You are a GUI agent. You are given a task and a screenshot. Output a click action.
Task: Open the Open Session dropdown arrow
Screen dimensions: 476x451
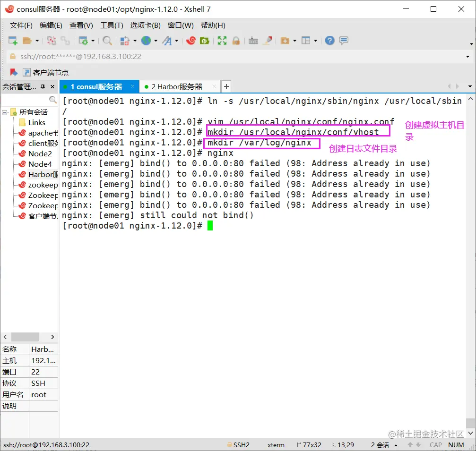37,41
